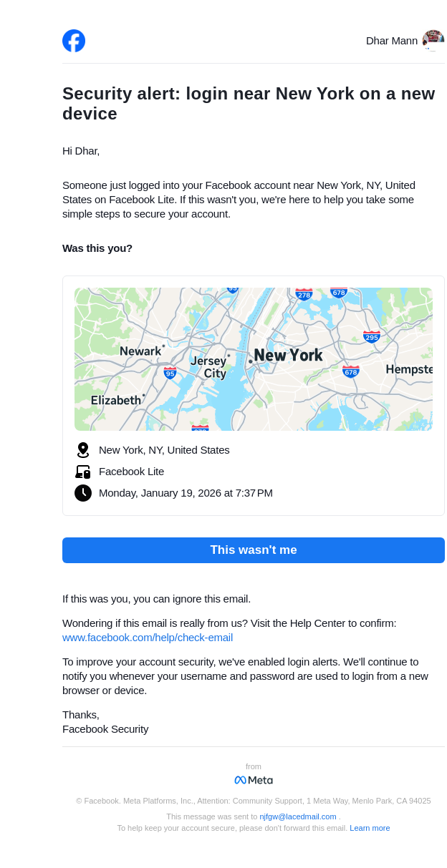Click the I-278 highway shield on map

304,294
